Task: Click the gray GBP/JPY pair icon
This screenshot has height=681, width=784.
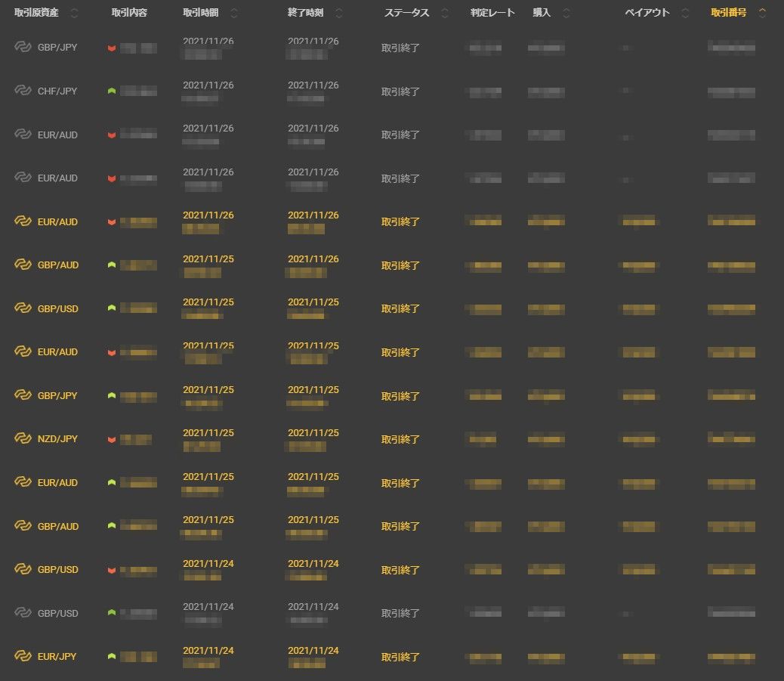Action: pyautogui.click(x=23, y=48)
